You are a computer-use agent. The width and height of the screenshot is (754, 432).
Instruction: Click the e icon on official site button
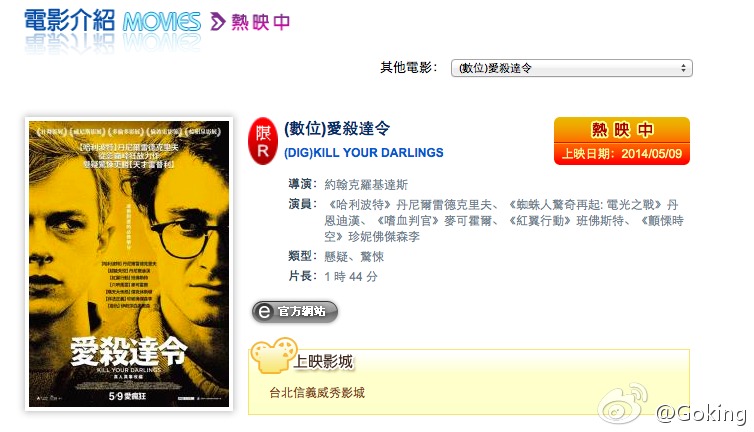point(264,312)
